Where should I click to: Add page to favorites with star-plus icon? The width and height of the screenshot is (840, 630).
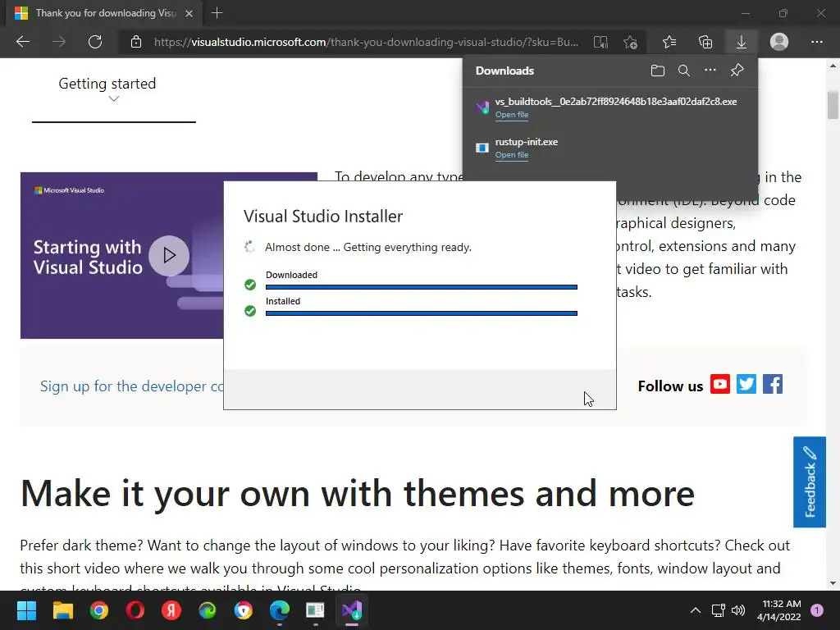631,42
